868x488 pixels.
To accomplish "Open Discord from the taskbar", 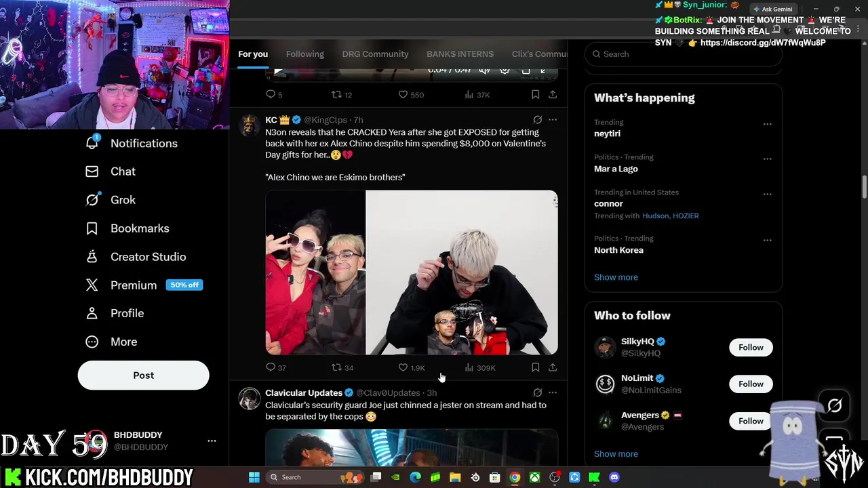I will click(x=614, y=477).
